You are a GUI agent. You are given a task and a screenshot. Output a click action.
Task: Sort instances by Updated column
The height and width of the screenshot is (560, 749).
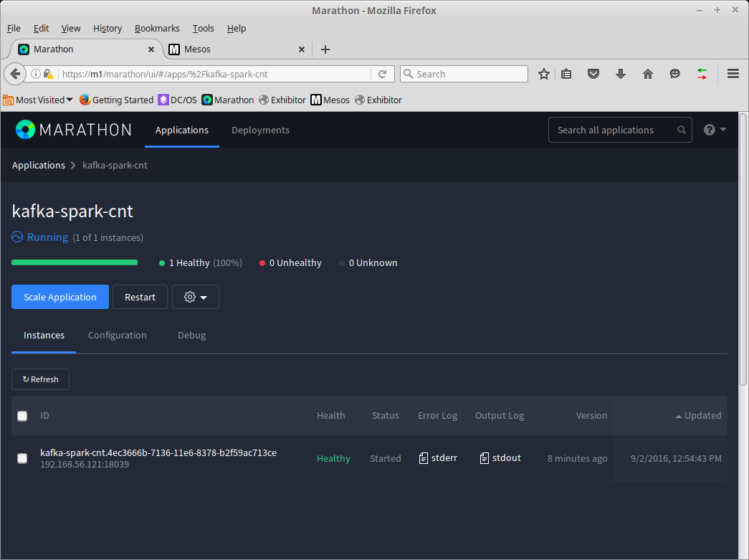[x=698, y=416]
